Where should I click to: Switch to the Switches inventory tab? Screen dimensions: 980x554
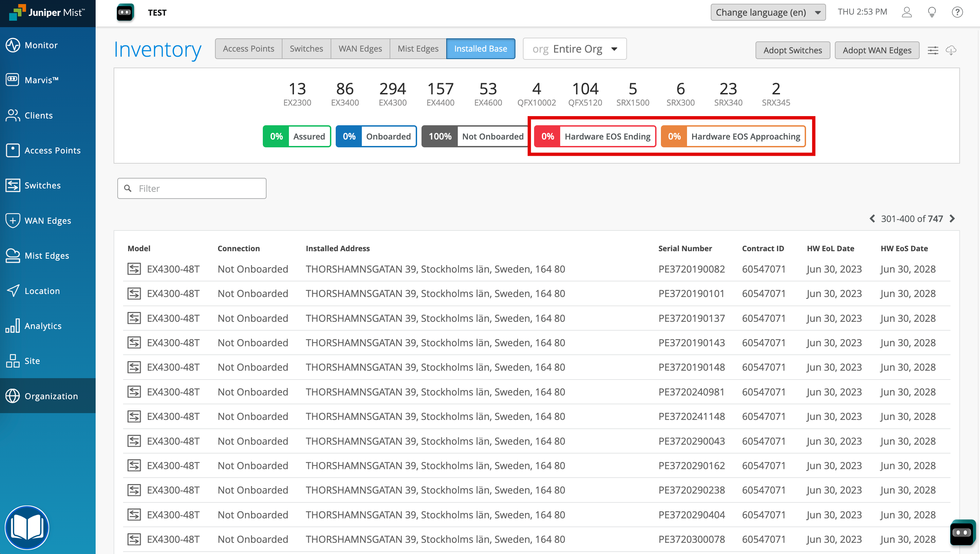click(x=306, y=49)
